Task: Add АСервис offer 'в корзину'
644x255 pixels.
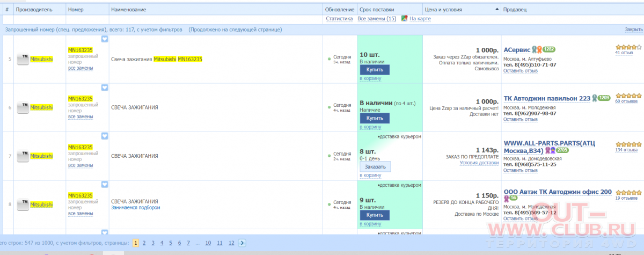Action: click(370, 78)
